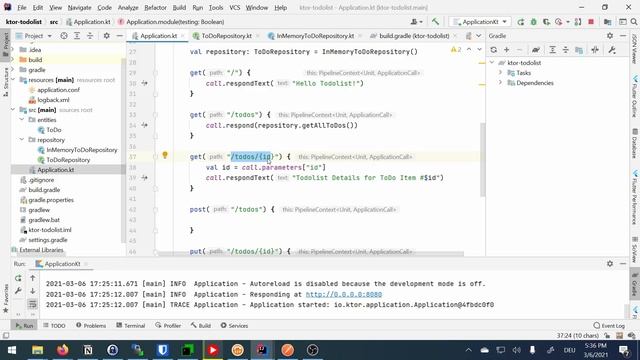Expand Gradle Dependencies node
This screenshot has height=360, width=640.
click(500, 83)
